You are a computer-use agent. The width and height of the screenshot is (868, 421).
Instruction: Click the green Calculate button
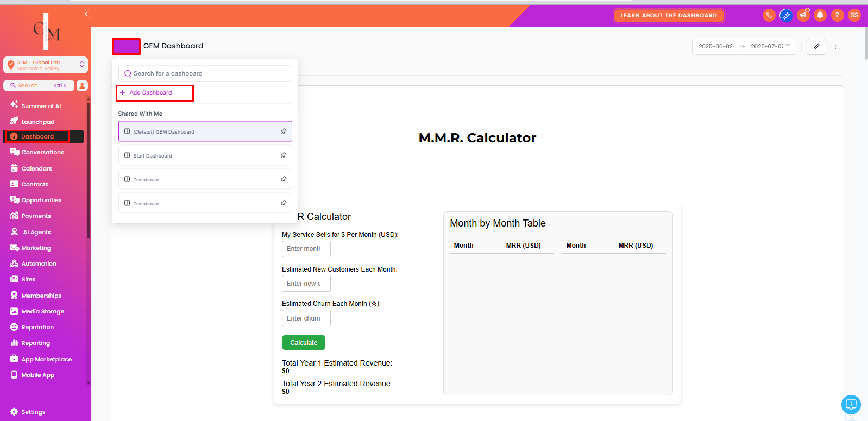pos(304,343)
